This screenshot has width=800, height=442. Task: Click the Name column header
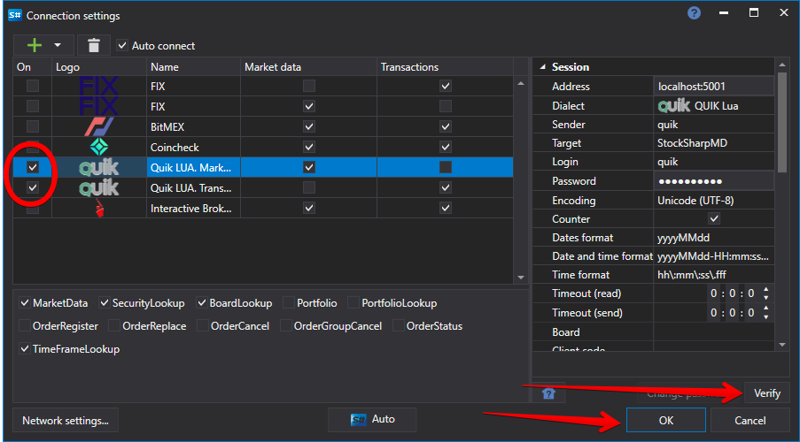click(193, 67)
